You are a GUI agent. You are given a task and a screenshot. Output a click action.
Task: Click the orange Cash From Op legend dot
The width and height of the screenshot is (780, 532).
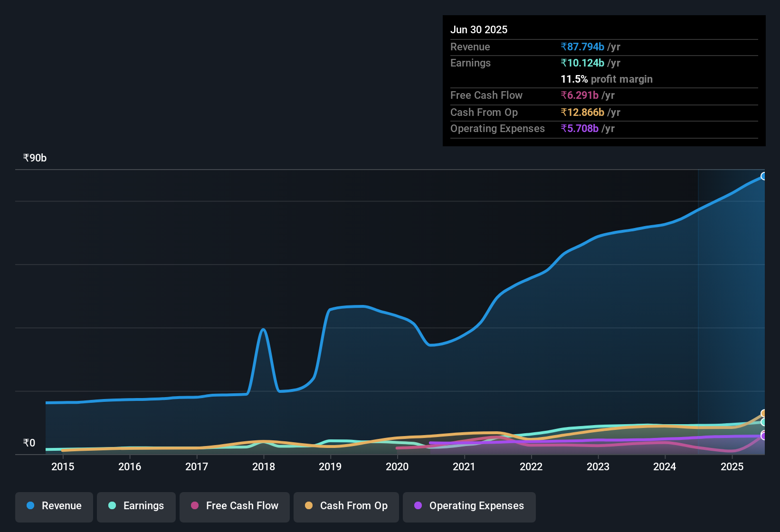[308, 506]
